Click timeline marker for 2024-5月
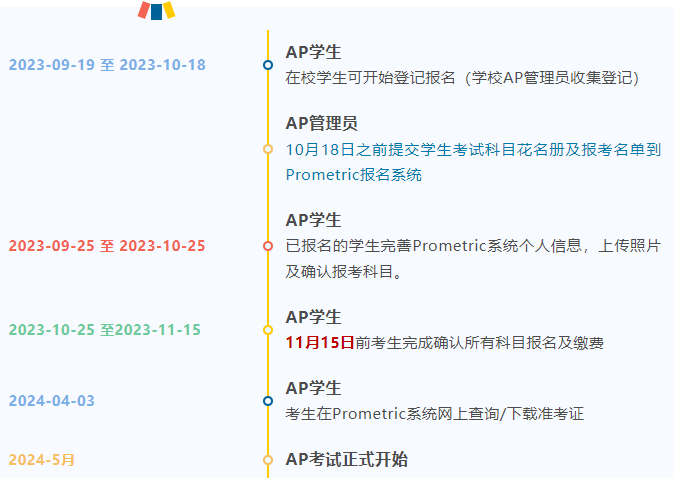 (x=268, y=460)
